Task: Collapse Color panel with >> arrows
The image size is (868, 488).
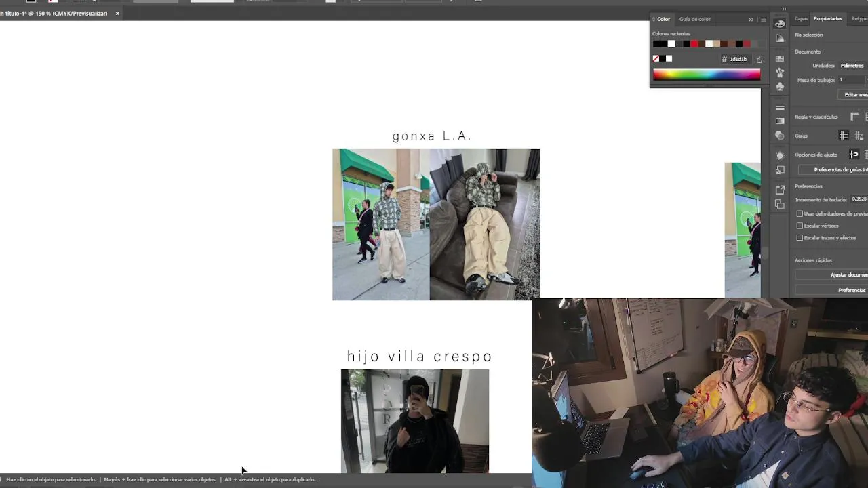Action: (751, 20)
